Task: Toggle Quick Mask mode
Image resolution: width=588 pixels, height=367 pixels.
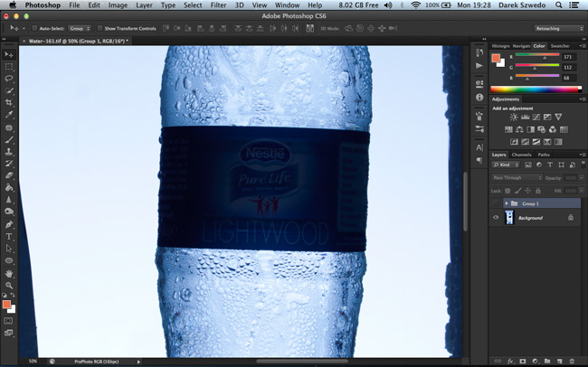Action: click(x=8, y=321)
